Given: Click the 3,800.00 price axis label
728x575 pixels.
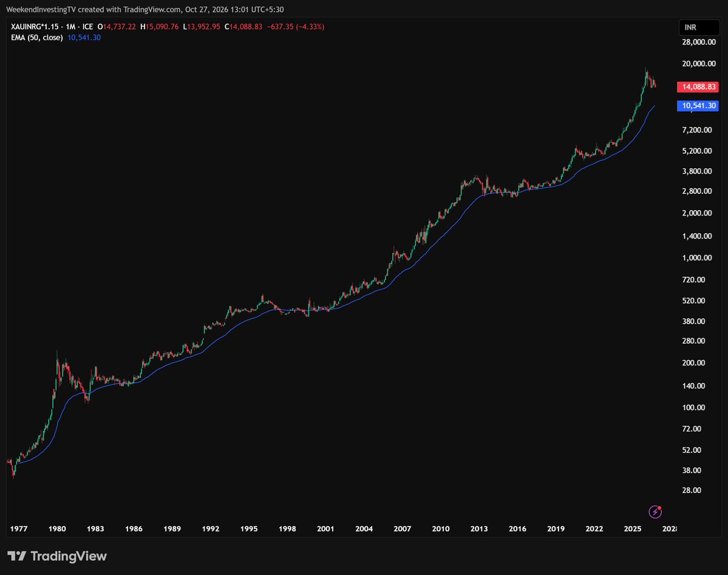Looking at the screenshot, I should (x=697, y=171).
